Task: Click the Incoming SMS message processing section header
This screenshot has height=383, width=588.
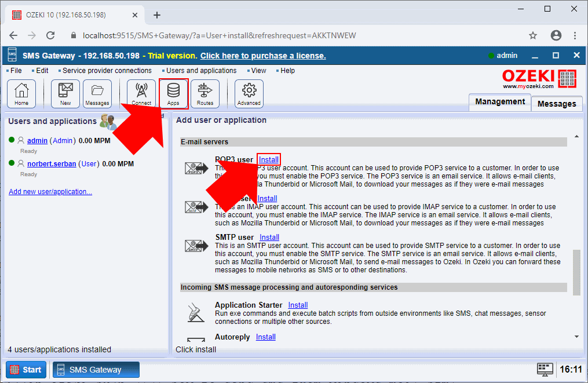Action: 373,287
